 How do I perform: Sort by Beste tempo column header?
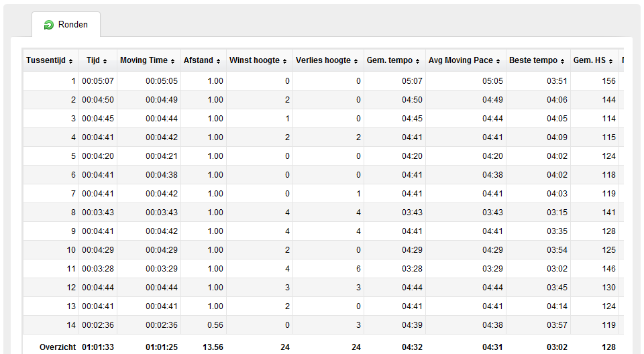click(x=537, y=60)
